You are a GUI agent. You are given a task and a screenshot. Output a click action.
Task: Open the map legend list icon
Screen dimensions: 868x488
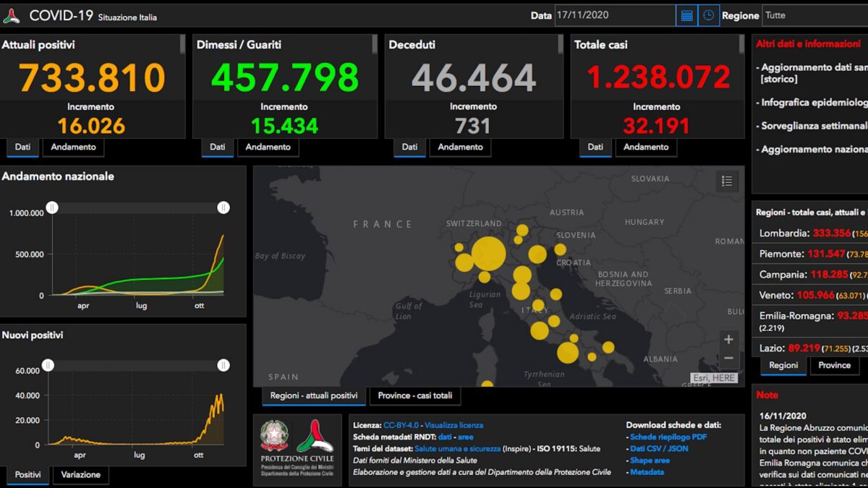click(727, 181)
